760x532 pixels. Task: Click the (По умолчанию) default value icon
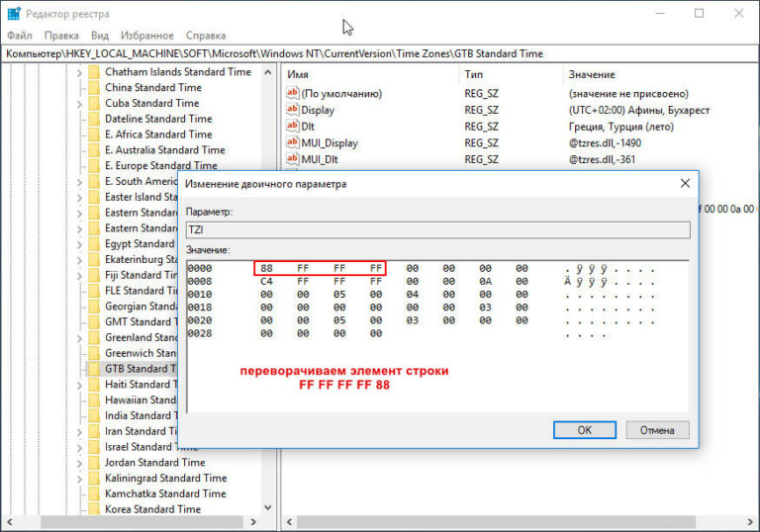pos(293,93)
